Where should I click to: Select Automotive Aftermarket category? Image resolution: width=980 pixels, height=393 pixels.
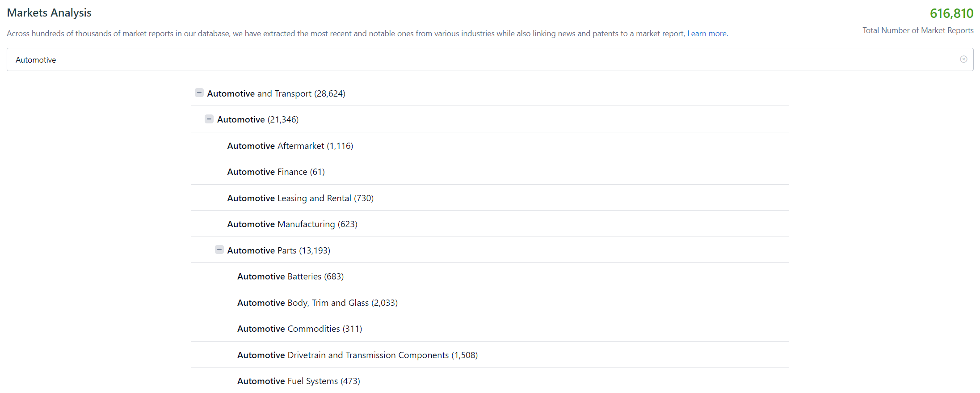tap(290, 146)
